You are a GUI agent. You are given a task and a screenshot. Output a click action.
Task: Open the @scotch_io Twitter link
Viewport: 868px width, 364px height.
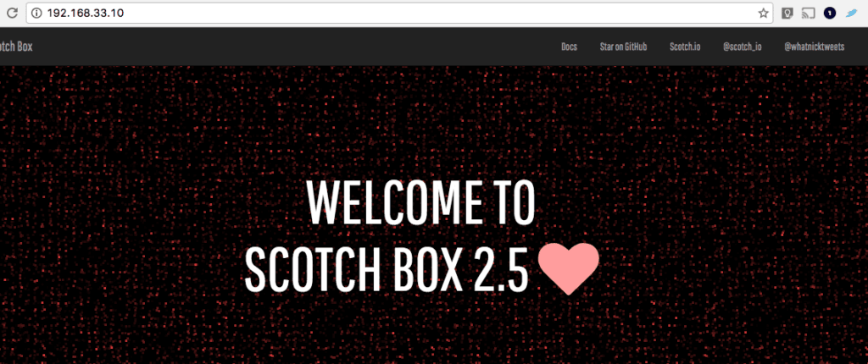point(742,47)
